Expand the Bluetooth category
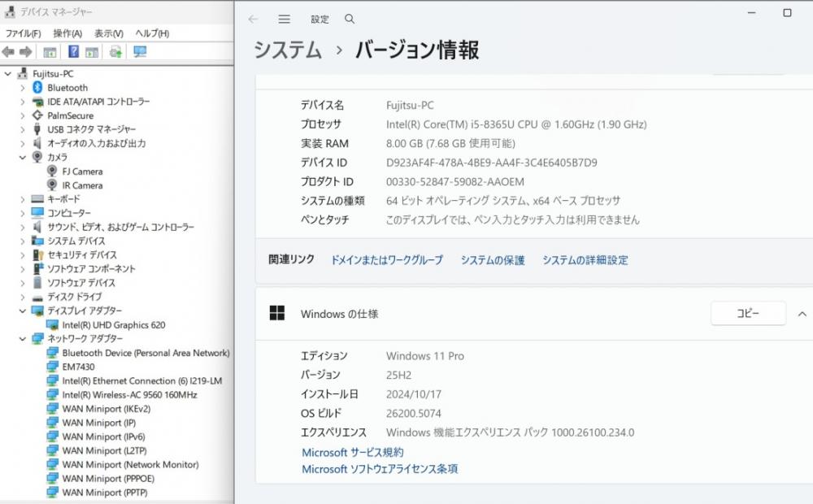The width and height of the screenshot is (813, 504). coord(22,88)
